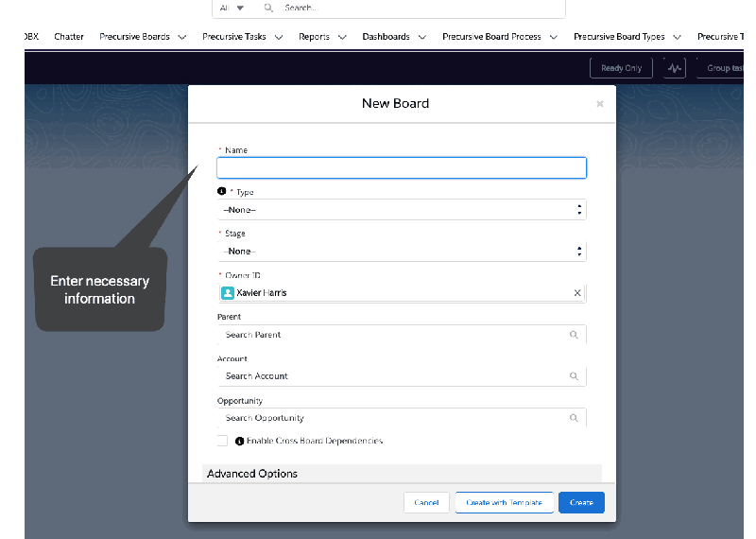Open the Type dropdown

tap(401, 210)
